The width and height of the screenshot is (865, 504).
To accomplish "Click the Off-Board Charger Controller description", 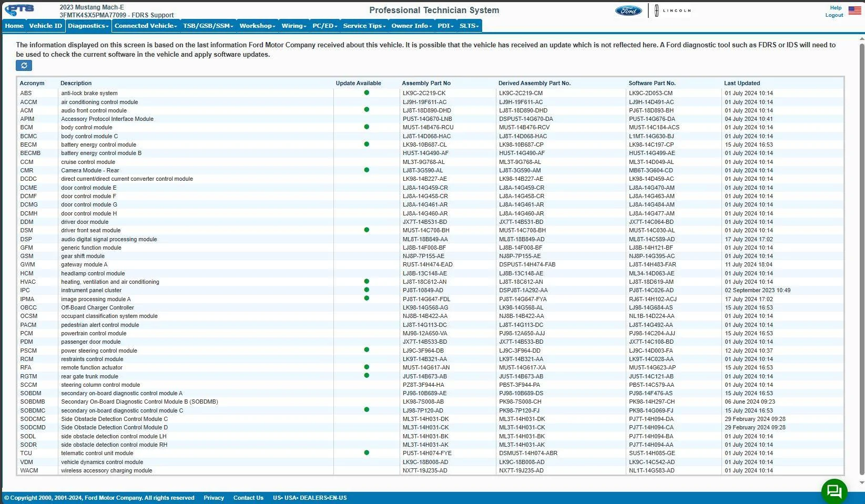I will pos(97,307).
